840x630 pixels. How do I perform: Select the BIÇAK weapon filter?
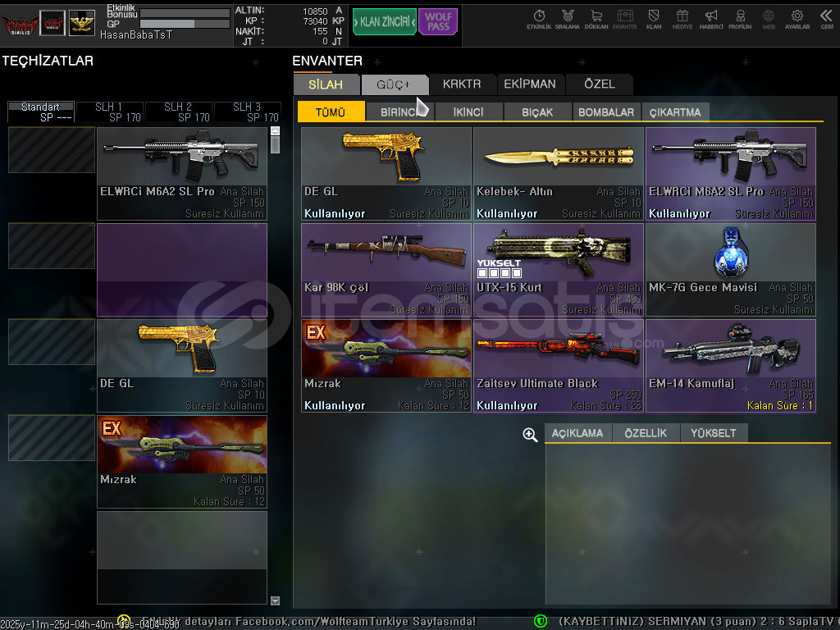(538, 112)
